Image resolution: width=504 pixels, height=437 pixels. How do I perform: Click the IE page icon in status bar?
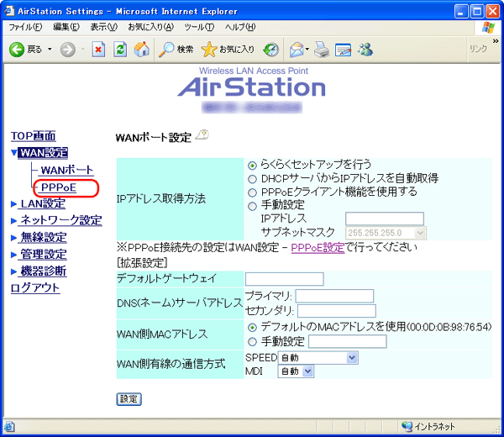(x=9, y=427)
